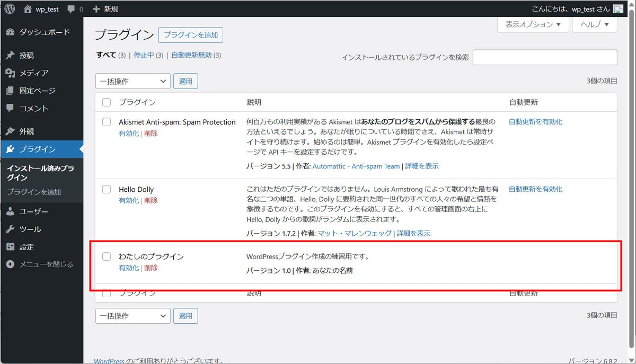Delete Akismet via its 削除 link
Viewport: 636px width, 364px height.
[x=151, y=134]
